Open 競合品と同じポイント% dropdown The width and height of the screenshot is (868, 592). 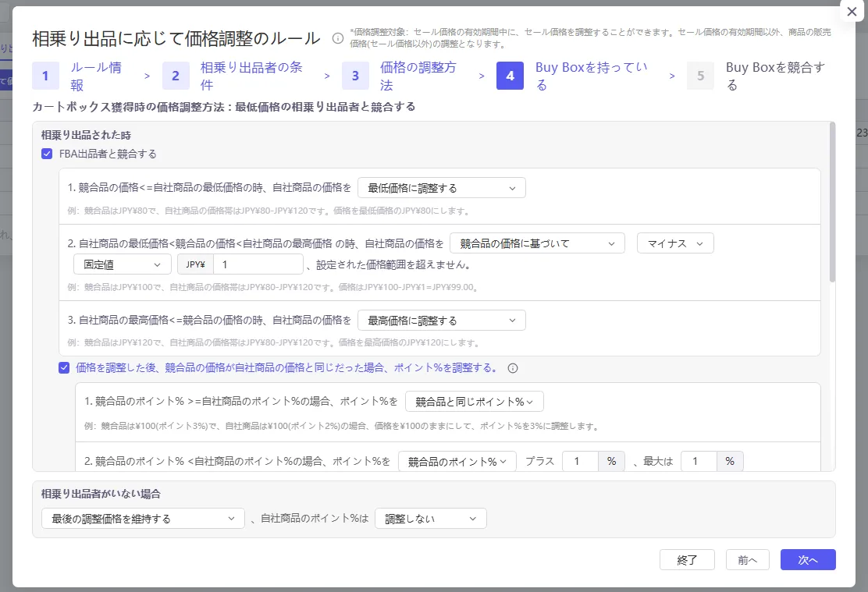[475, 402]
